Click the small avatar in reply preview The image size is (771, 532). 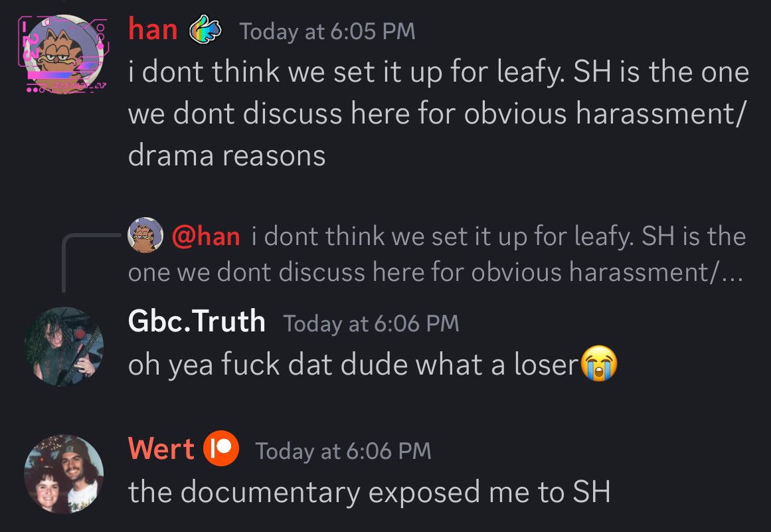145,235
